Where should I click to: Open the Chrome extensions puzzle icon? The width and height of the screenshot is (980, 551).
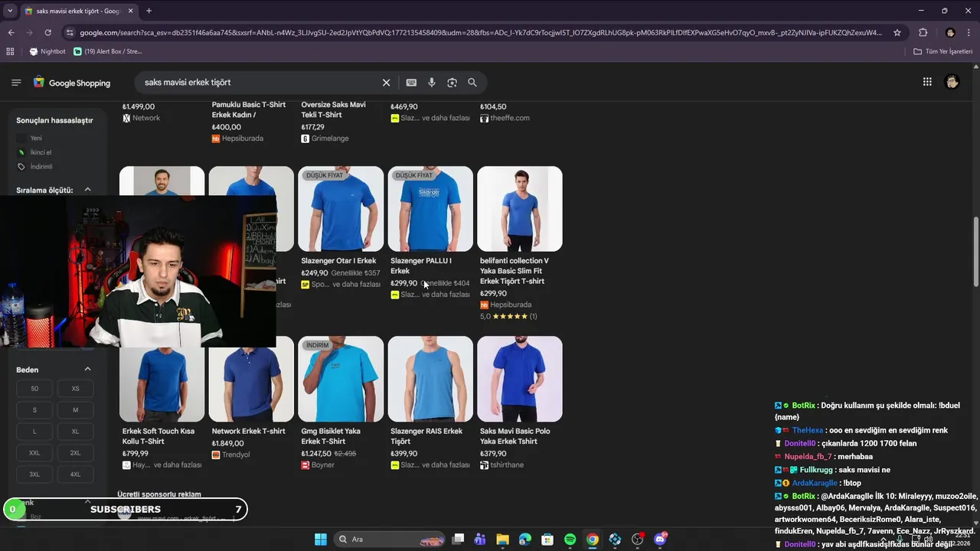click(x=923, y=33)
